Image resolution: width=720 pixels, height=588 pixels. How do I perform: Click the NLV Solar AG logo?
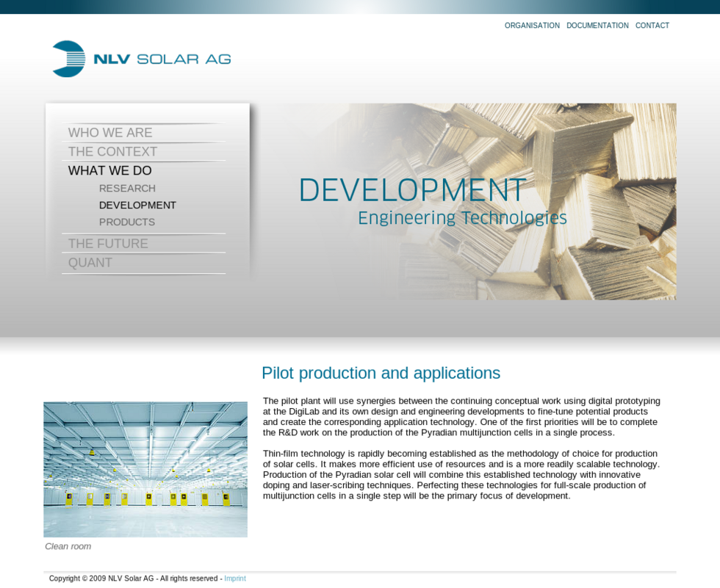[141, 59]
